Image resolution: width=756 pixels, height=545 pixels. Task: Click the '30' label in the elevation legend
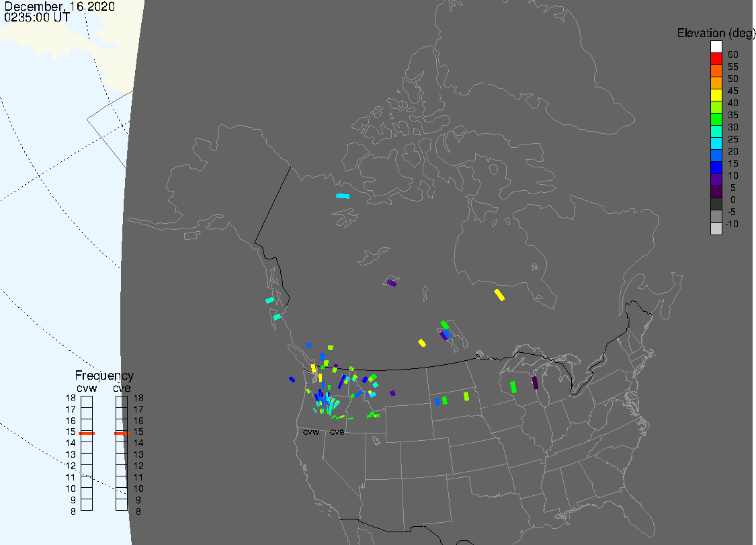coord(733,127)
